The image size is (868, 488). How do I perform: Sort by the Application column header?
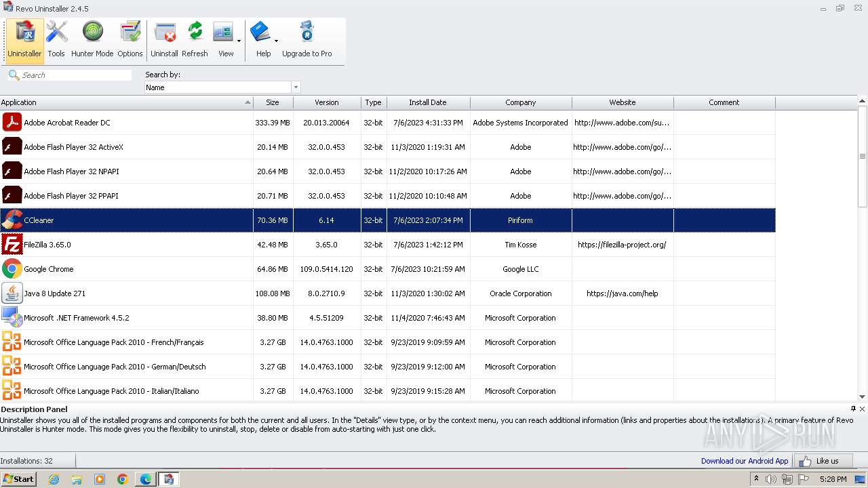click(x=126, y=102)
